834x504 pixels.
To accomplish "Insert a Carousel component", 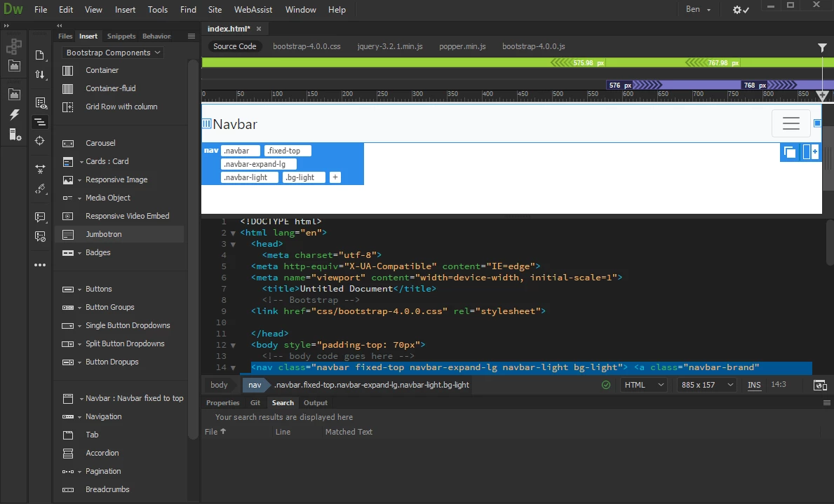I will tap(100, 143).
